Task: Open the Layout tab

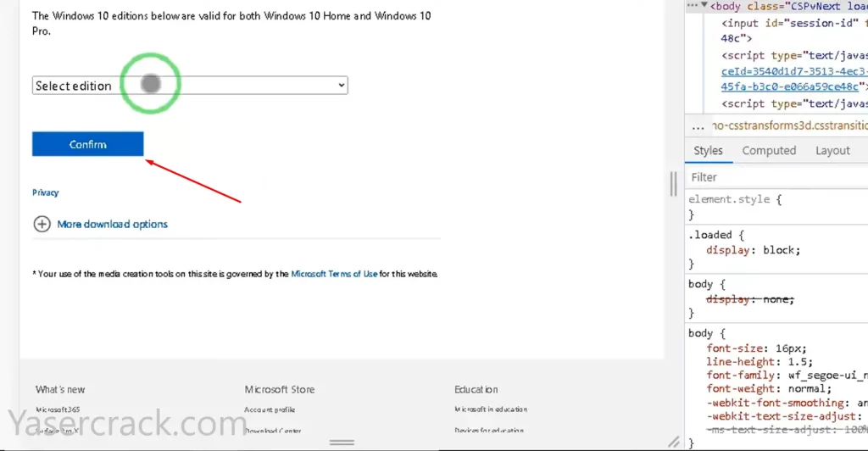Action: [832, 151]
